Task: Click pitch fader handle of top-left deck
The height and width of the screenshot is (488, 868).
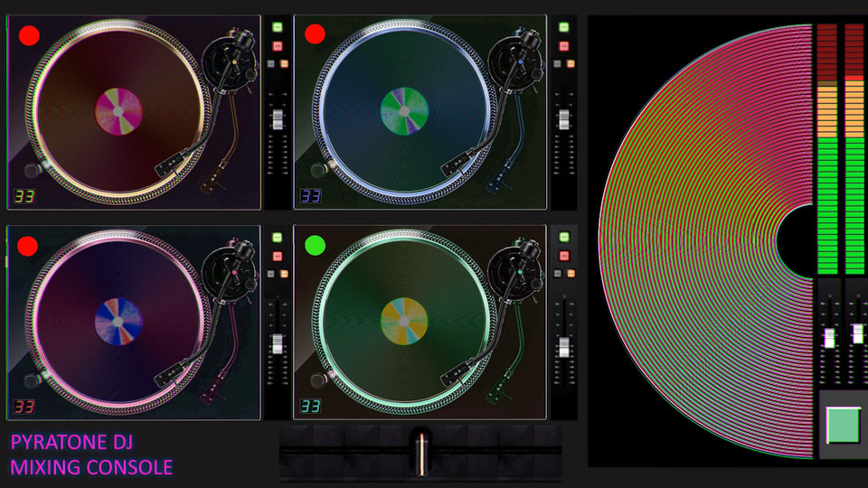Action: pyautogui.click(x=278, y=119)
